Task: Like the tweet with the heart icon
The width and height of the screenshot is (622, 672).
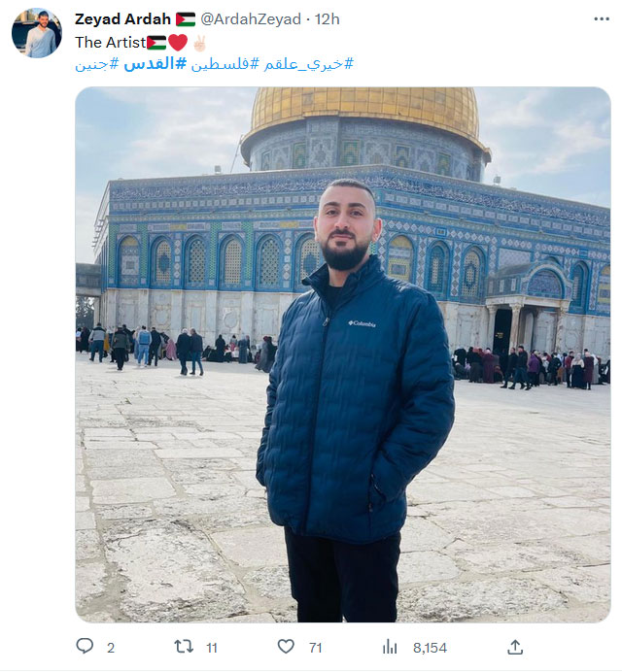Action: [x=286, y=647]
